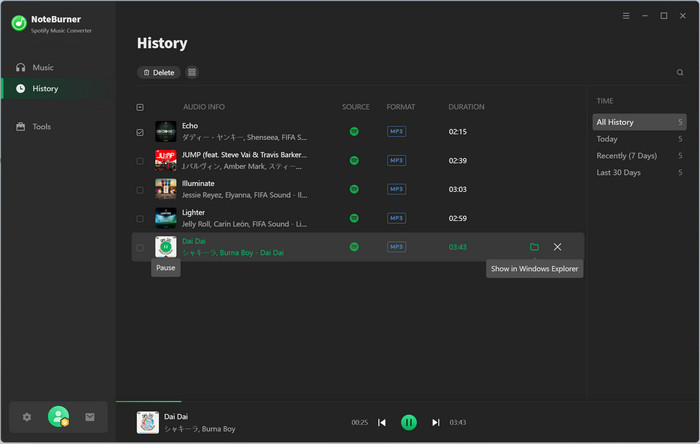700x444 pixels.
Task: Click the Illuminate album thumbnail
Action: [x=166, y=189]
